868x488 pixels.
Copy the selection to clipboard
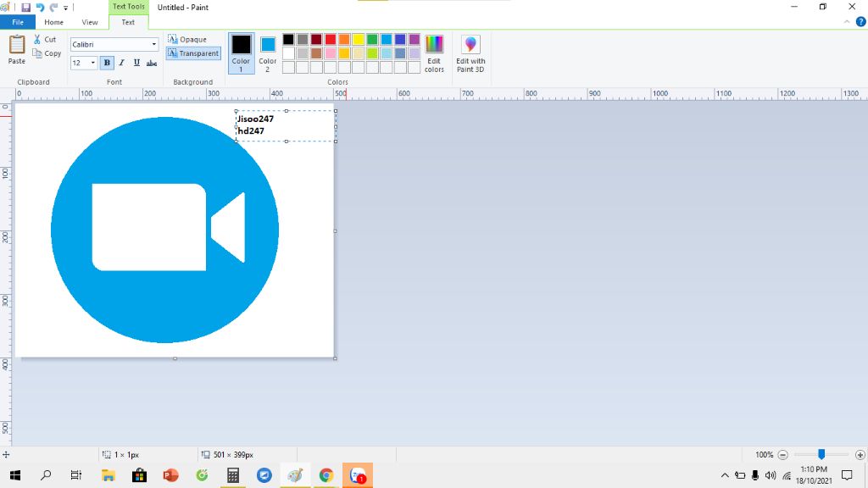point(47,53)
